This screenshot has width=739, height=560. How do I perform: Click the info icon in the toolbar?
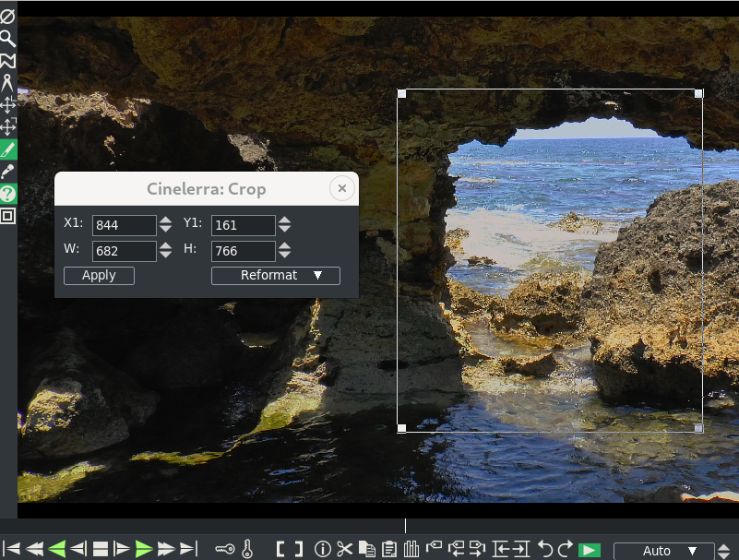[322, 550]
